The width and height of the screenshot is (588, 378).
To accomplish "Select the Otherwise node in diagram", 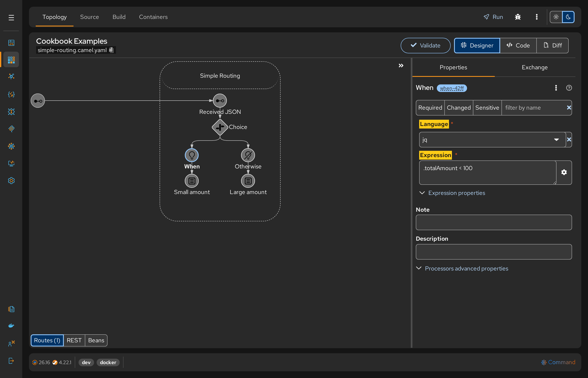I will pos(248,155).
